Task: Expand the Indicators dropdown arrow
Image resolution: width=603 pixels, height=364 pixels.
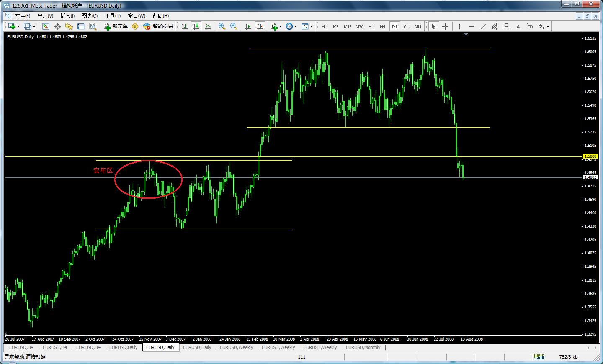Action: pyautogui.click(x=281, y=27)
